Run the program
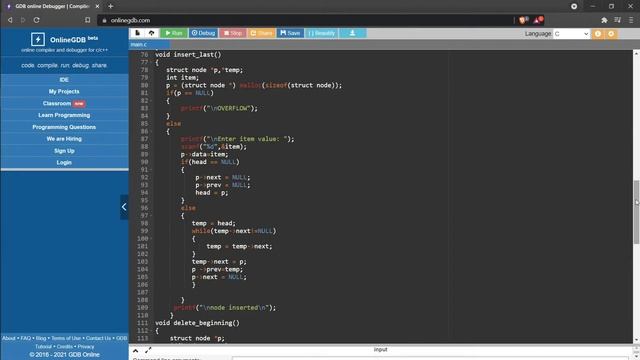640x360 pixels. tap(174, 33)
